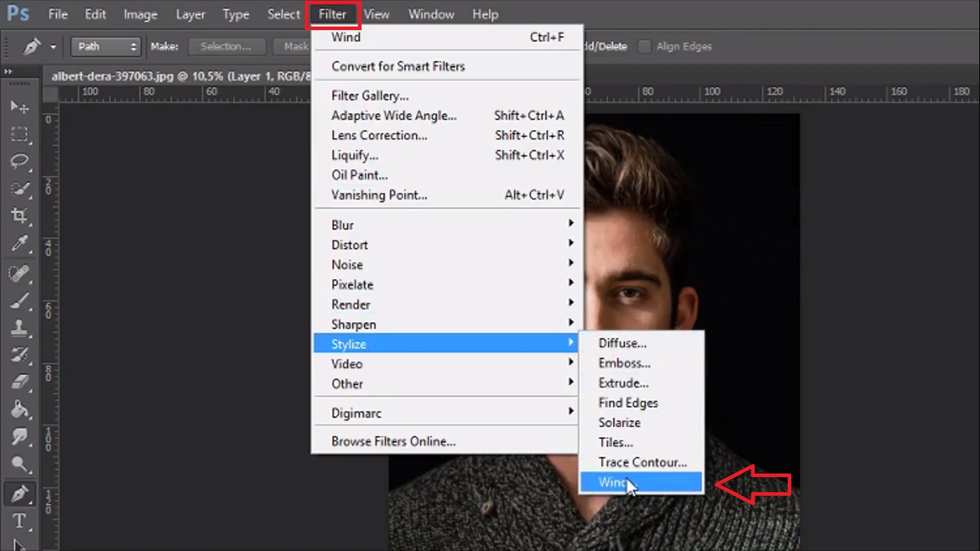Image resolution: width=980 pixels, height=551 pixels.
Task: Select the Spot Healing Brush tool
Action: [x=19, y=273]
